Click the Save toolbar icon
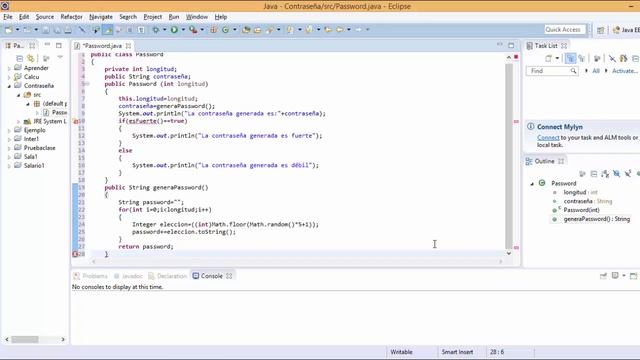 click(46, 30)
